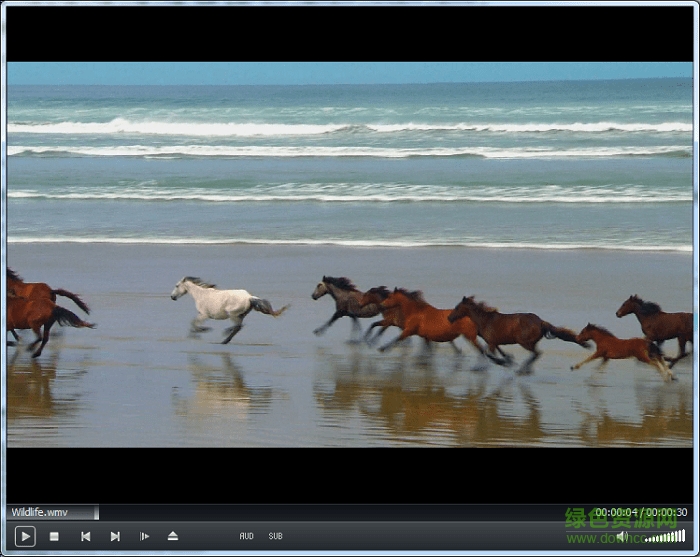
Task: Stop the video playback
Action: (x=54, y=537)
